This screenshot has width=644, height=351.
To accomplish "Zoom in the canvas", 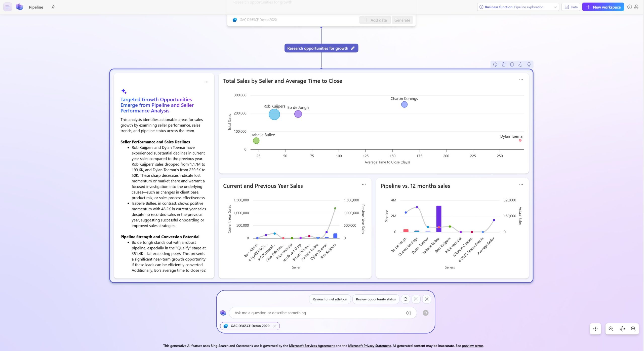I will pyautogui.click(x=633, y=329).
